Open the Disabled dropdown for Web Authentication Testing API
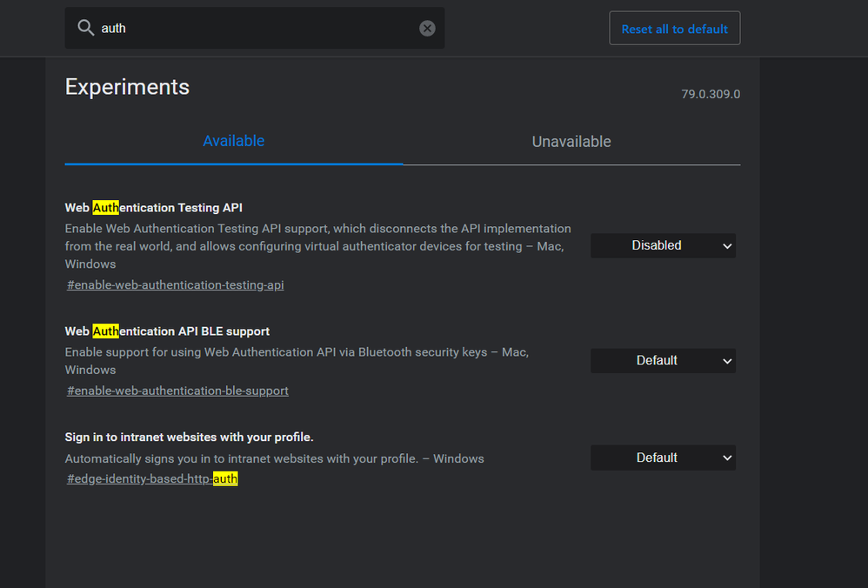868x588 pixels. click(x=663, y=245)
